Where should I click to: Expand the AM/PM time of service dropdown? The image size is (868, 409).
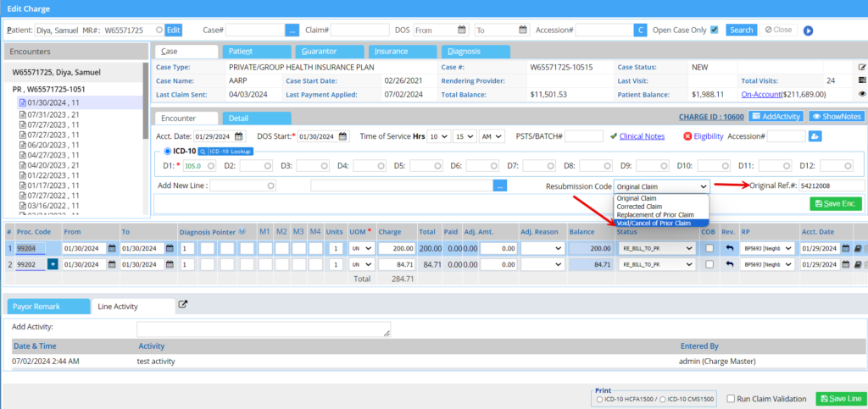point(492,136)
